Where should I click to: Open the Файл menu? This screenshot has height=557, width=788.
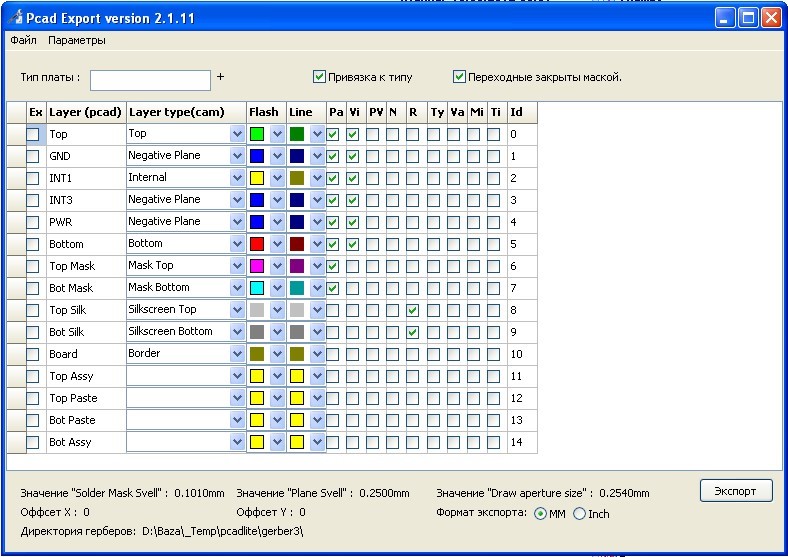[x=23, y=40]
